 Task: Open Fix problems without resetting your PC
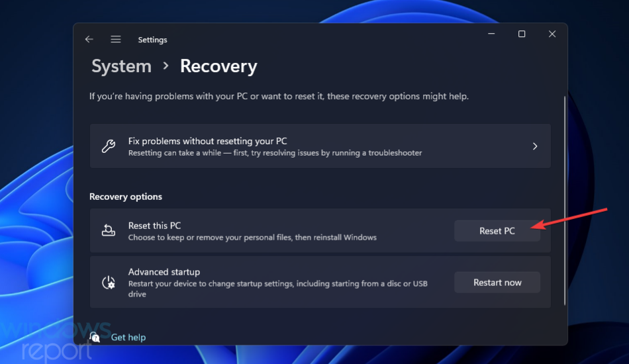point(320,146)
